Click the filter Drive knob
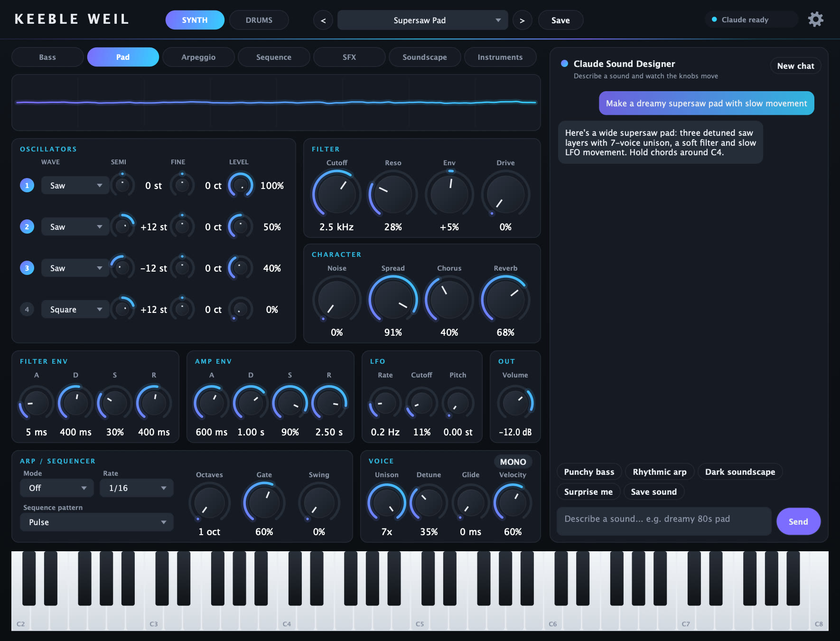This screenshot has height=641, width=840. (505, 194)
